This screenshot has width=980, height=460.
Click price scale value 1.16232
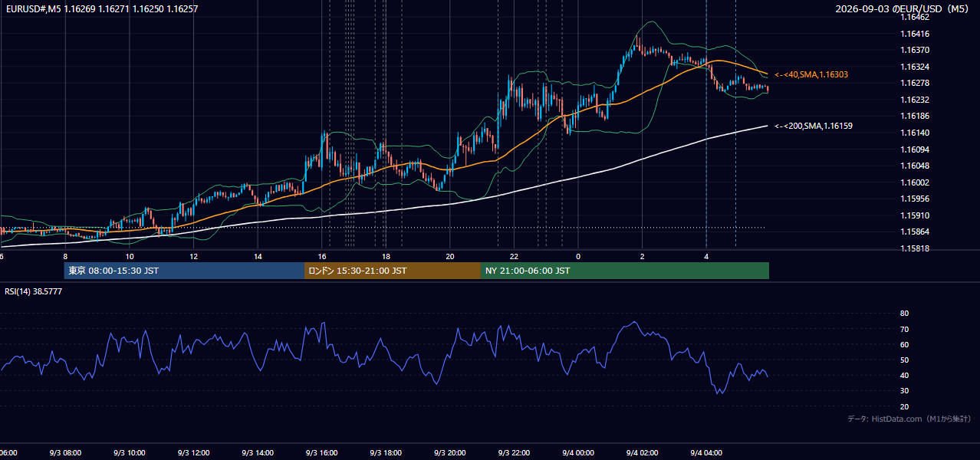[x=916, y=100]
